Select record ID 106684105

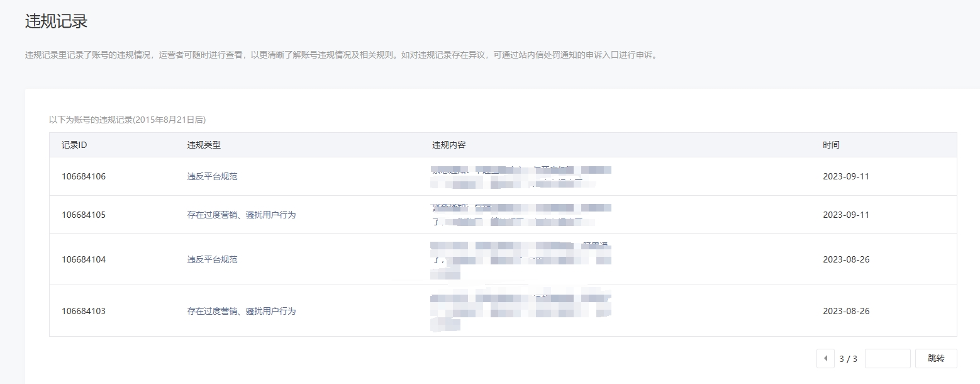point(84,215)
